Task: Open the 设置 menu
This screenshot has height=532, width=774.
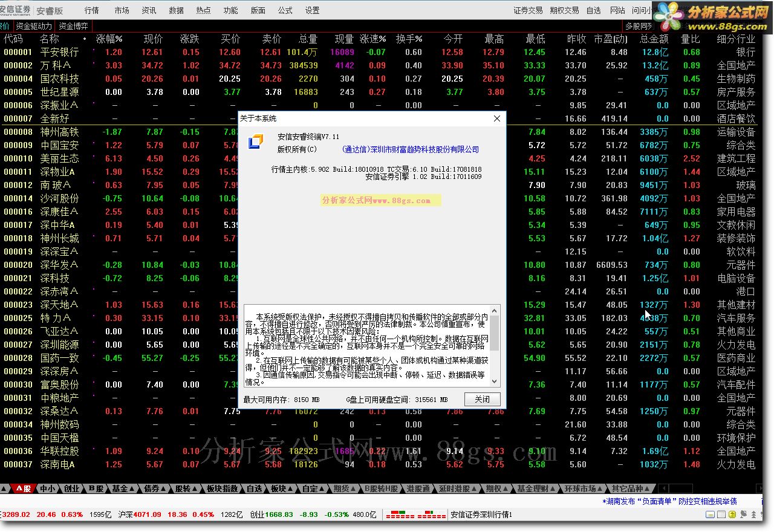Action: pos(313,10)
